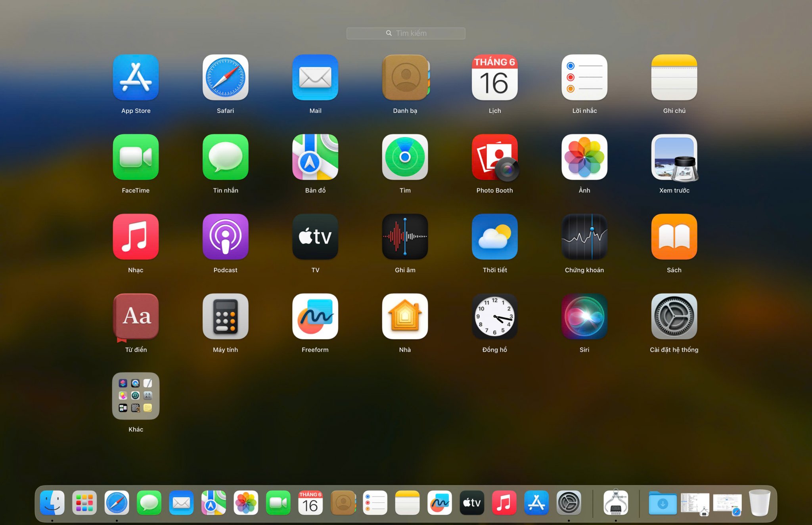Launch Máy tính calculator app

(226, 317)
